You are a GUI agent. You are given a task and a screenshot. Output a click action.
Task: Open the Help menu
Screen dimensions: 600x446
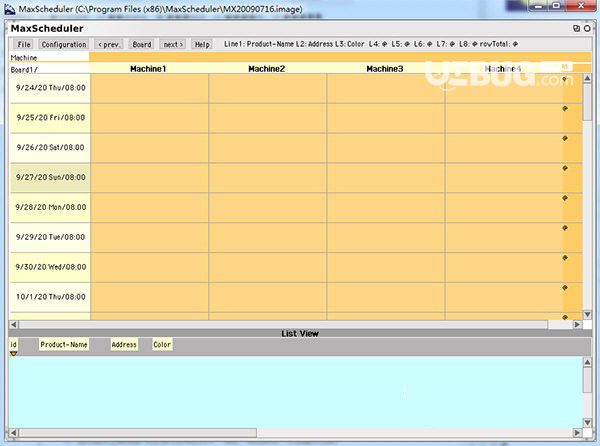click(x=202, y=44)
